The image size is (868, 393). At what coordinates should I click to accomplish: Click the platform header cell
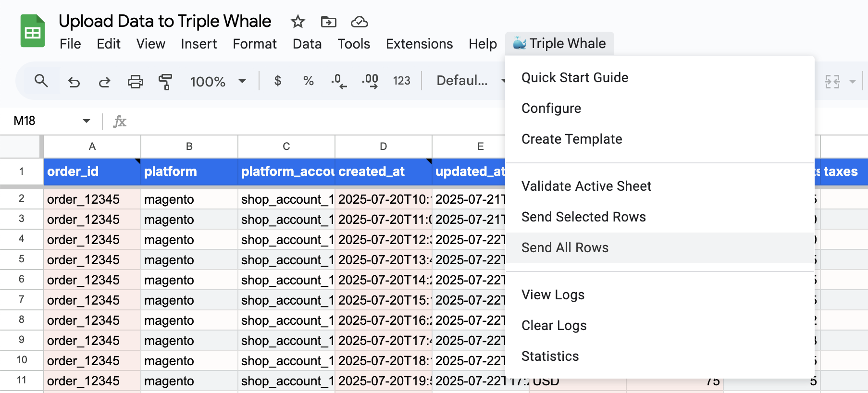(x=189, y=172)
